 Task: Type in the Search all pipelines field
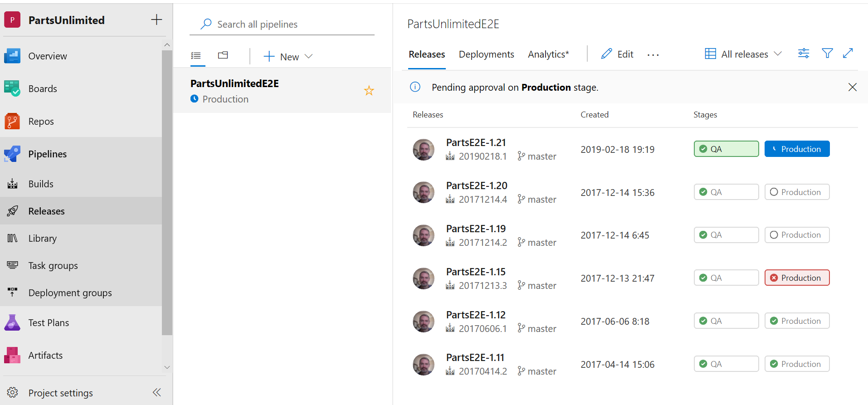[x=290, y=24]
